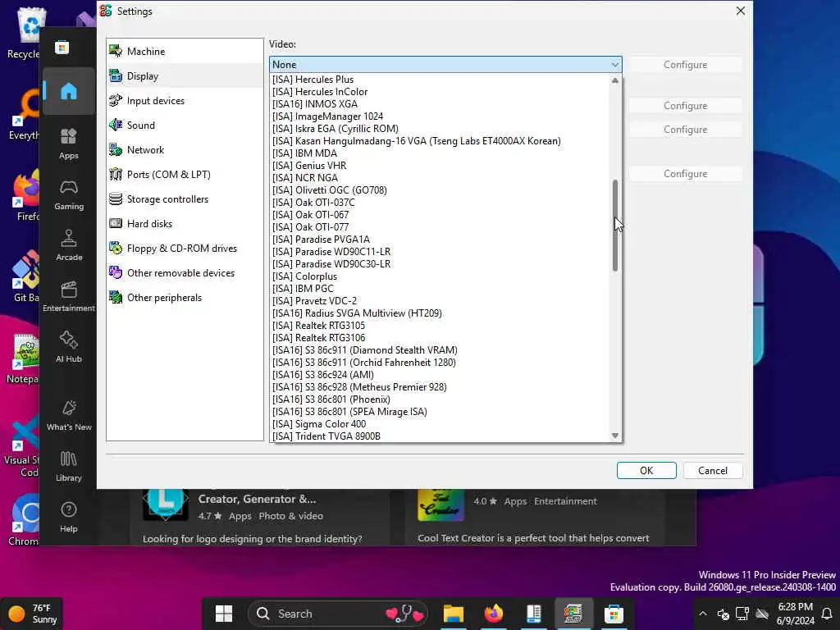840x630 pixels.
Task: Open the Store AI Hub section
Action: pos(69,347)
